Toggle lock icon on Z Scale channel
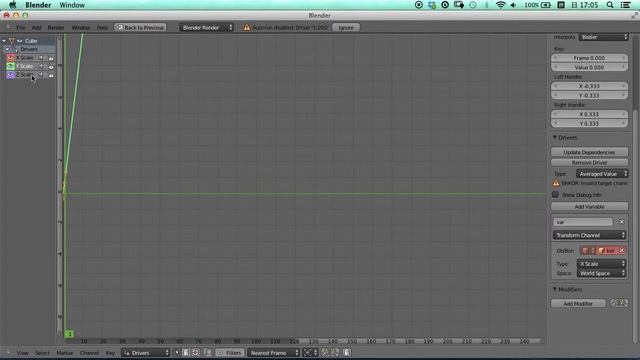640x360 pixels. pyautogui.click(x=51, y=76)
